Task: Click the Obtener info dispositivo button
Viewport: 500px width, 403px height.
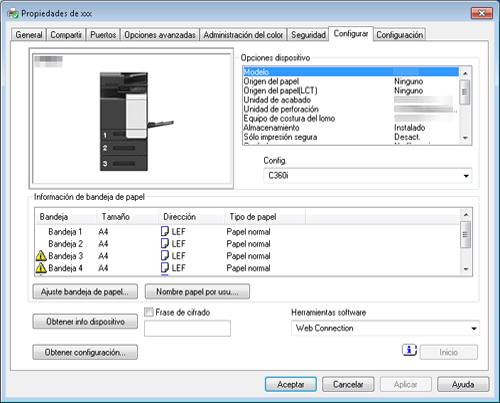Action: click(x=85, y=322)
